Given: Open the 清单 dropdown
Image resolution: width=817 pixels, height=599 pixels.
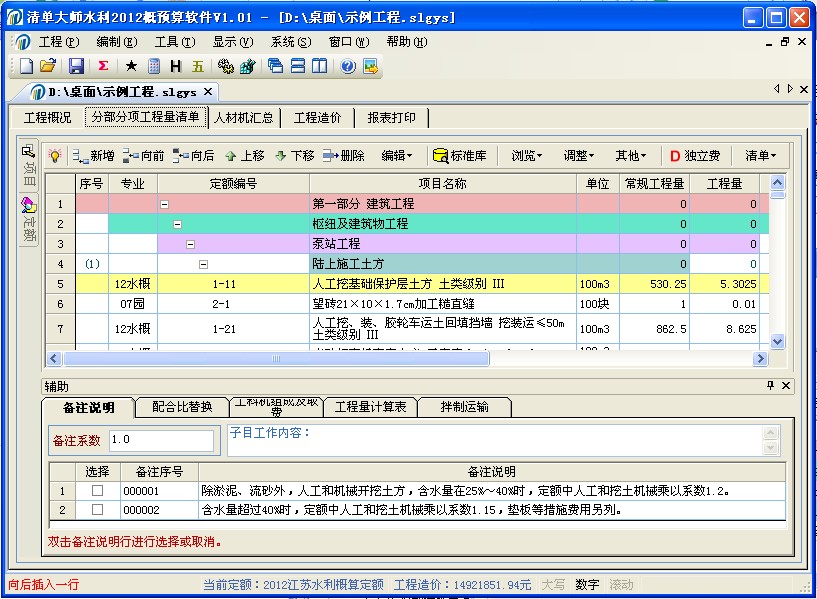Looking at the screenshot, I should tap(760, 155).
